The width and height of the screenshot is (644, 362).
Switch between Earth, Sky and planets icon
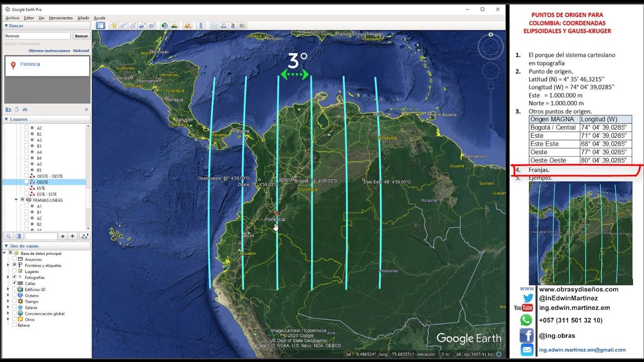(187, 26)
